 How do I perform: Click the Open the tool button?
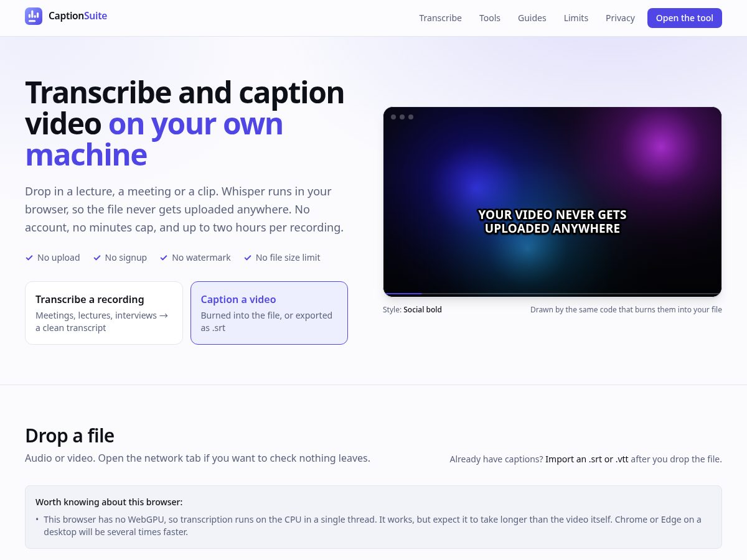pos(685,18)
